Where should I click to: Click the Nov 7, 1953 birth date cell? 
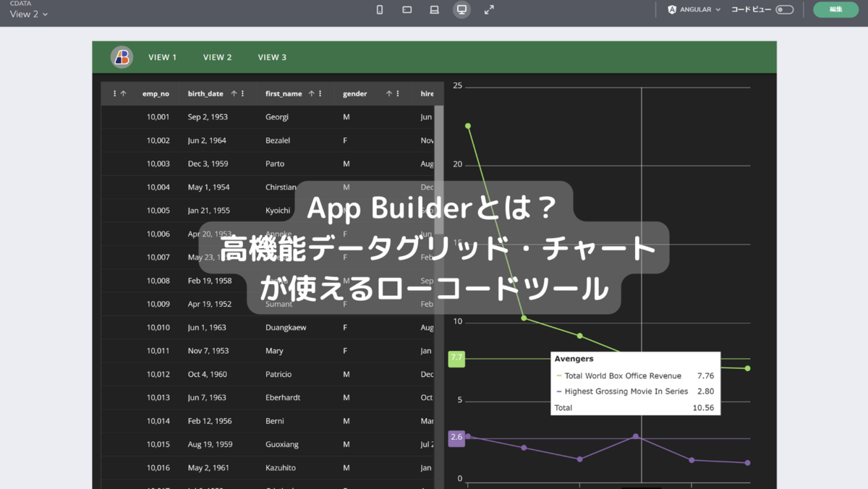click(x=208, y=351)
